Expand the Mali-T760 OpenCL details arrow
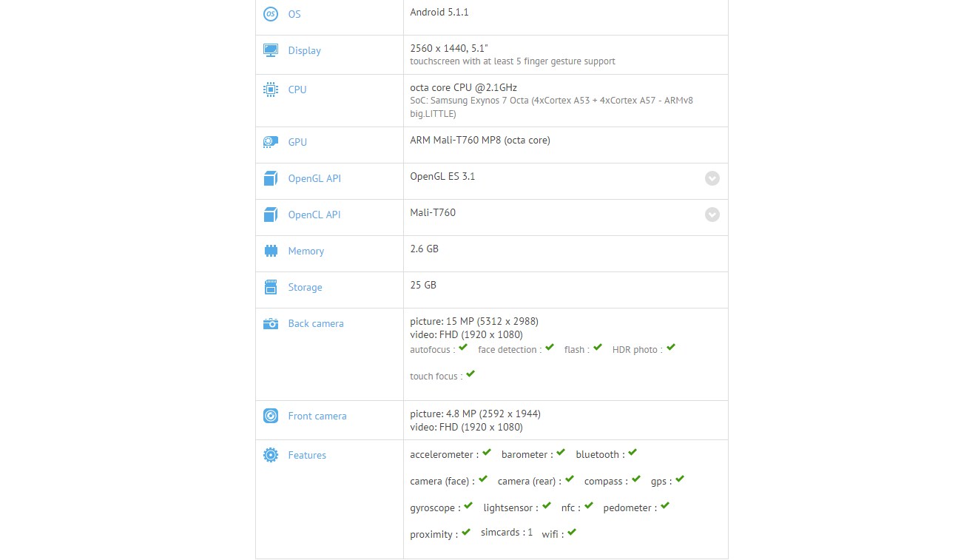Screen dimensions: 958x560 712,215
